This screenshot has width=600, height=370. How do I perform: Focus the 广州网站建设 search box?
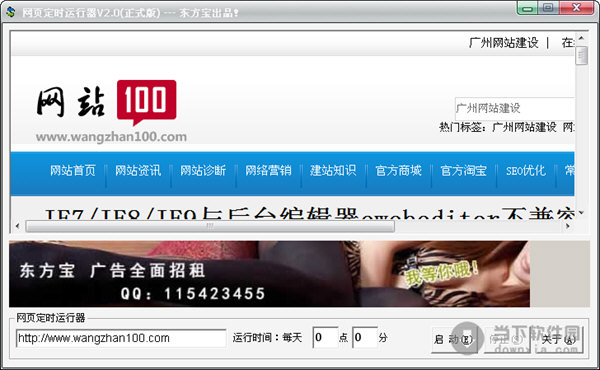pyautogui.click(x=515, y=108)
